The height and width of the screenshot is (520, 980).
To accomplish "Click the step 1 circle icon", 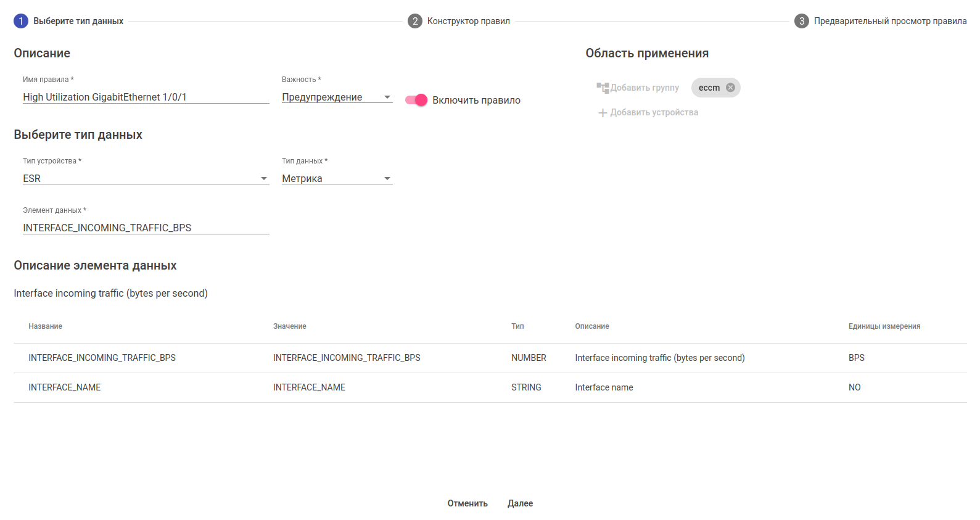I will pos(21,21).
